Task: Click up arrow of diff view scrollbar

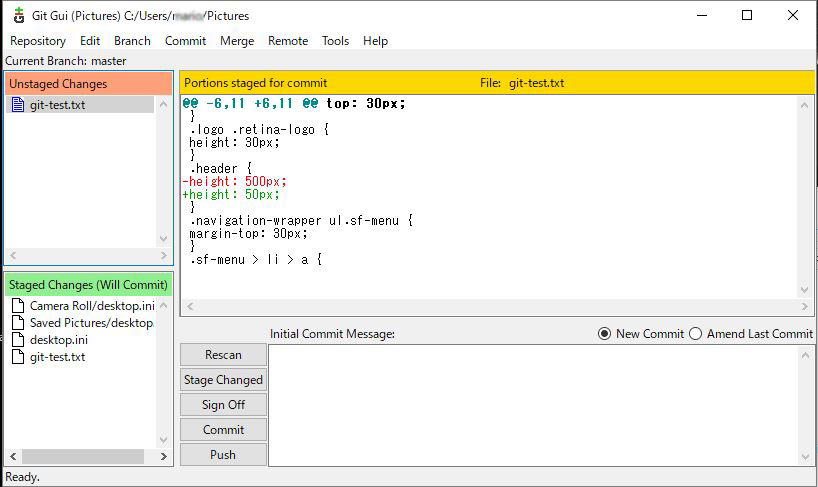Action: 804,105
